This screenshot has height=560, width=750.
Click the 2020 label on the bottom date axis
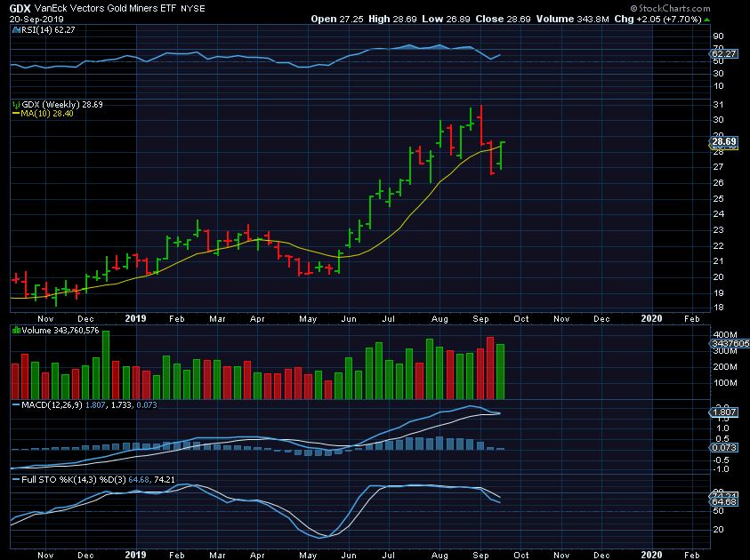(x=651, y=555)
